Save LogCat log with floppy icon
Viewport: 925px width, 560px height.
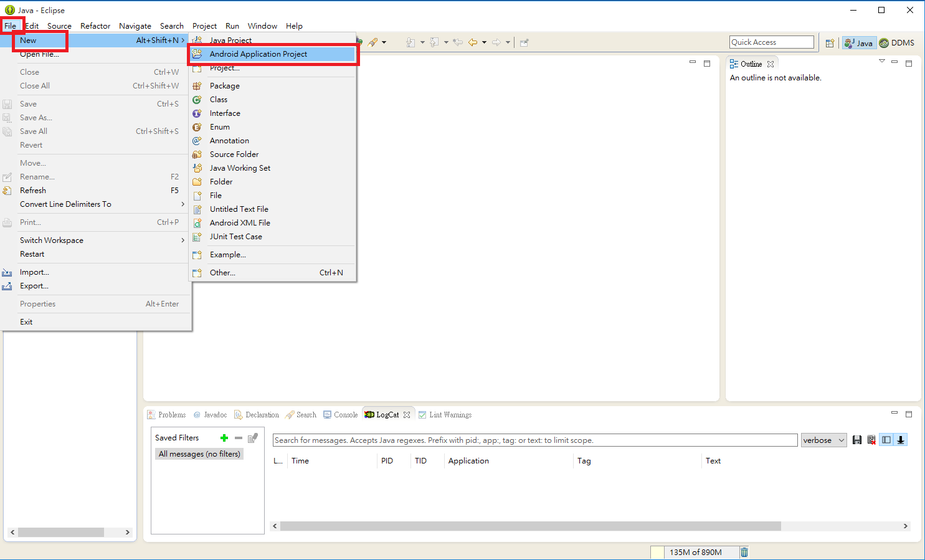coord(857,440)
